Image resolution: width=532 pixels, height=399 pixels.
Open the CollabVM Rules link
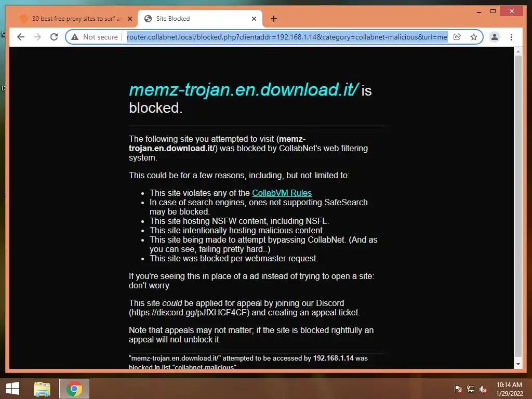[x=282, y=193]
